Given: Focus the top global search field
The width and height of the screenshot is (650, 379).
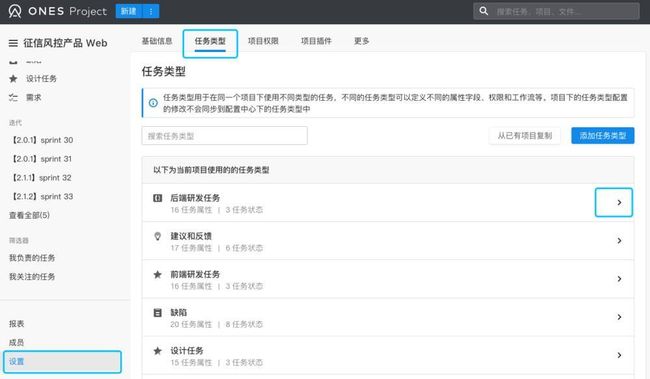Looking at the screenshot, I should pyautogui.click(x=556, y=12).
